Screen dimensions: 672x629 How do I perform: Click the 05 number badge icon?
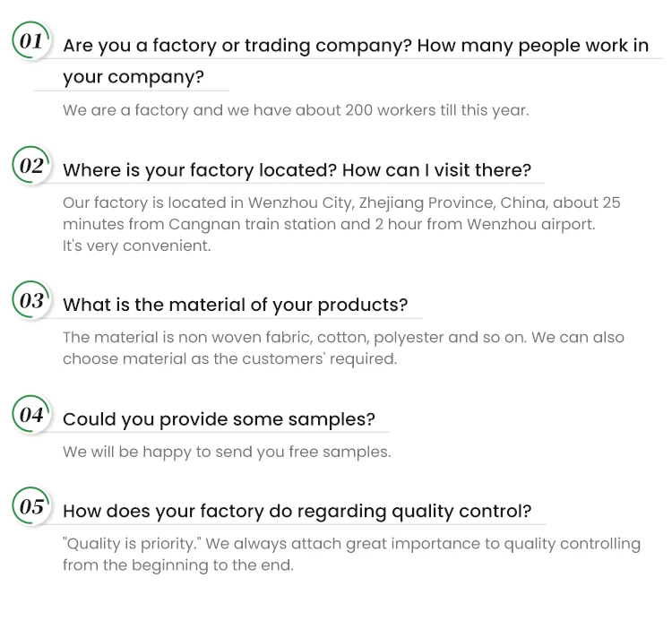point(31,507)
